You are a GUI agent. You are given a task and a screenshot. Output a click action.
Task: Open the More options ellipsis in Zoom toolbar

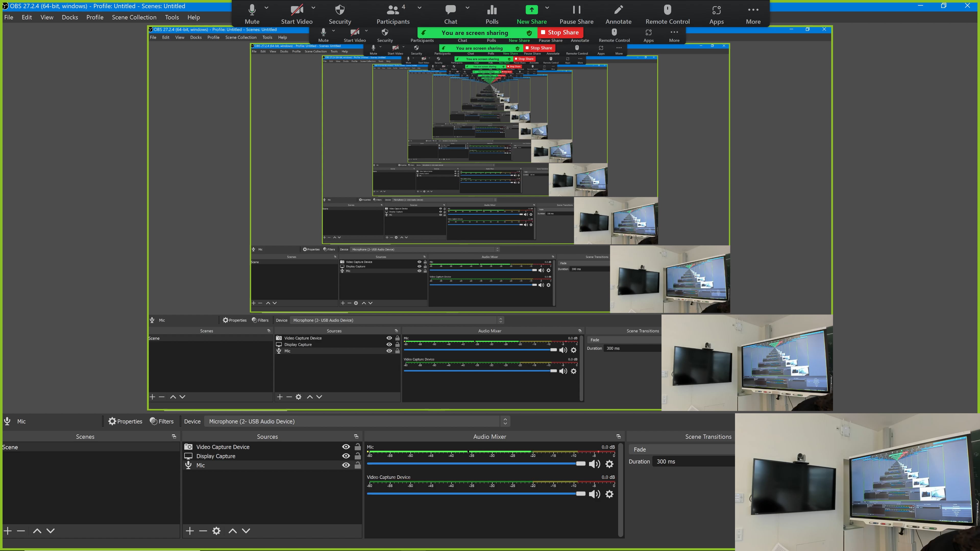pos(753,10)
